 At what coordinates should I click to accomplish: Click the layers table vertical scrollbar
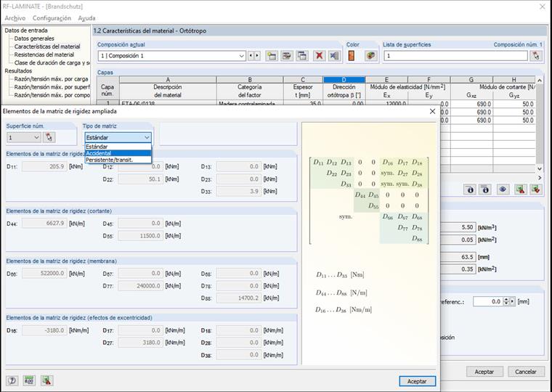click(540, 125)
